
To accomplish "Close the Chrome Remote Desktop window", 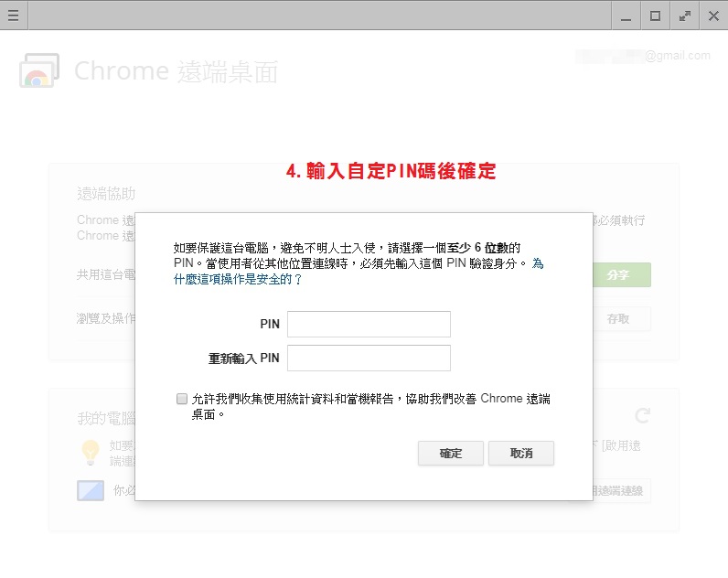I will tap(713, 16).
